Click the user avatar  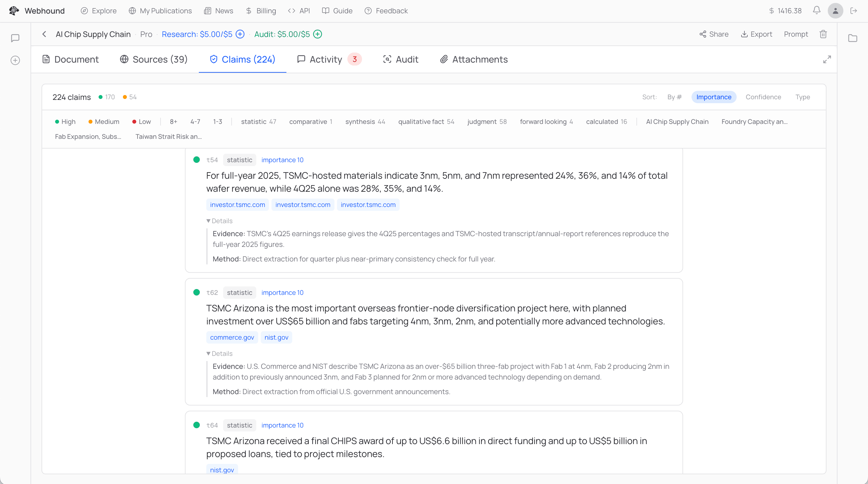835,10
